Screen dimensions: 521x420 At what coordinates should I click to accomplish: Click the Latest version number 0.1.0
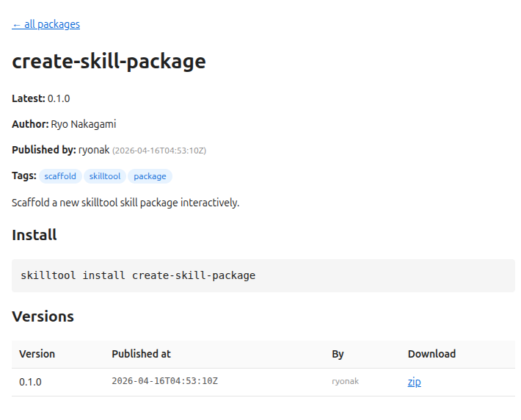(59, 98)
